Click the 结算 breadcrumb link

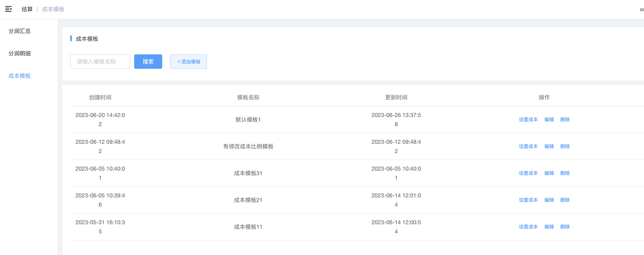(27, 9)
